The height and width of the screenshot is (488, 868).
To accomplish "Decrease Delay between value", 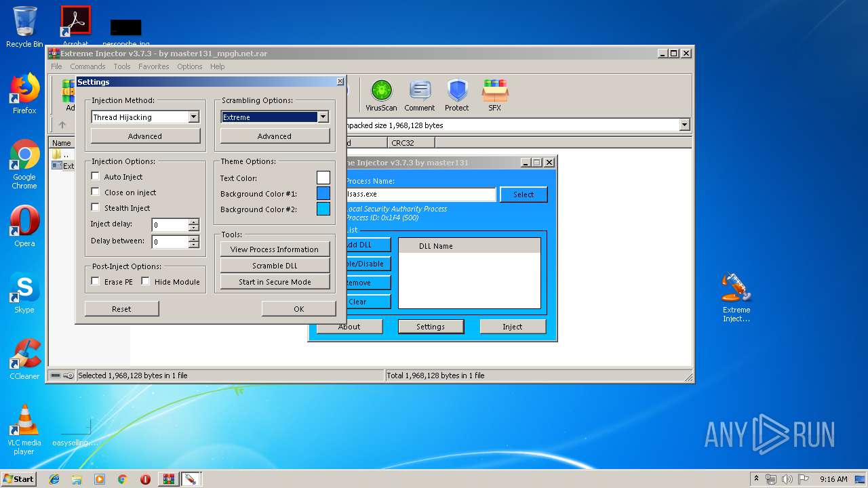I will (x=194, y=245).
